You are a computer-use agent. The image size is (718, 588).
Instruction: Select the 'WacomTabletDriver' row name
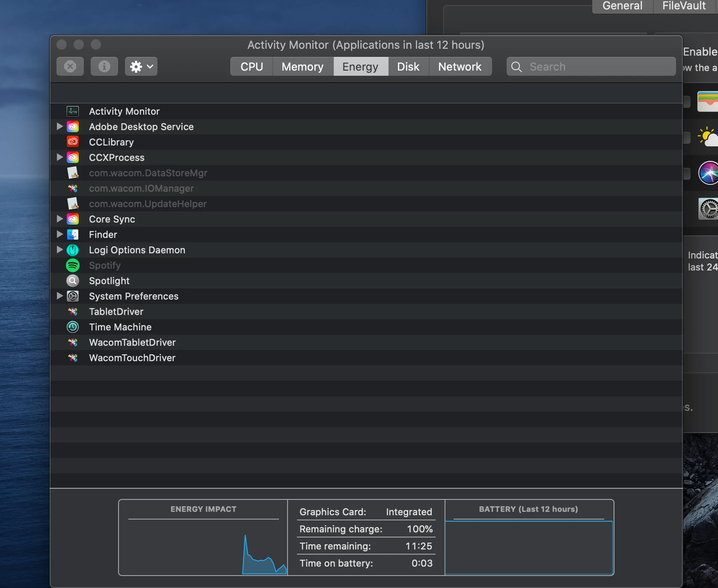click(132, 342)
